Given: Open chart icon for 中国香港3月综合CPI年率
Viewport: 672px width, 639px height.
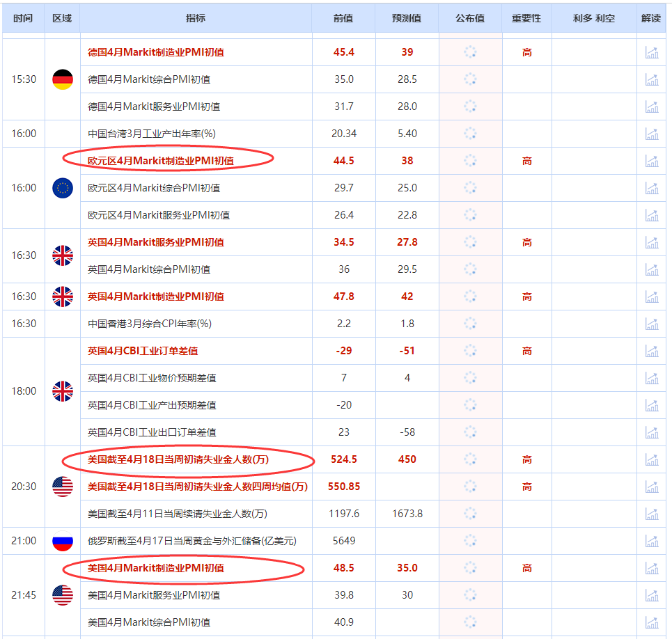Looking at the screenshot, I should [652, 324].
